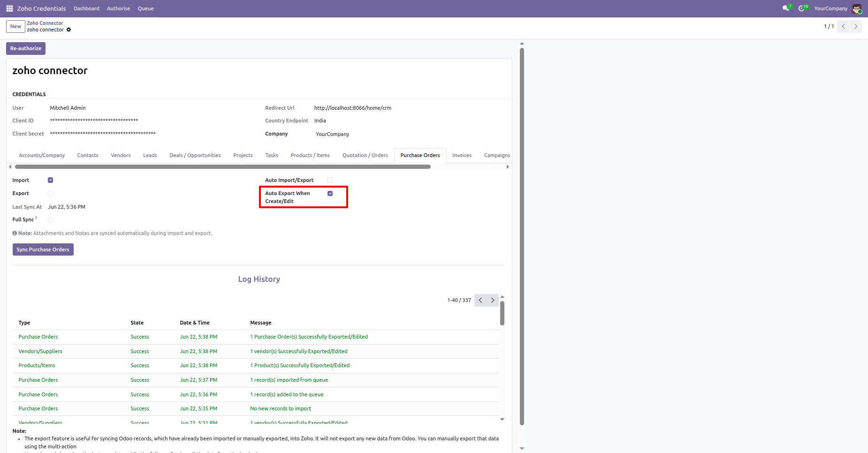This screenshot has width=868, height=453.
Task: Enable the Export checkbox
Action: [x=51, y=193]
